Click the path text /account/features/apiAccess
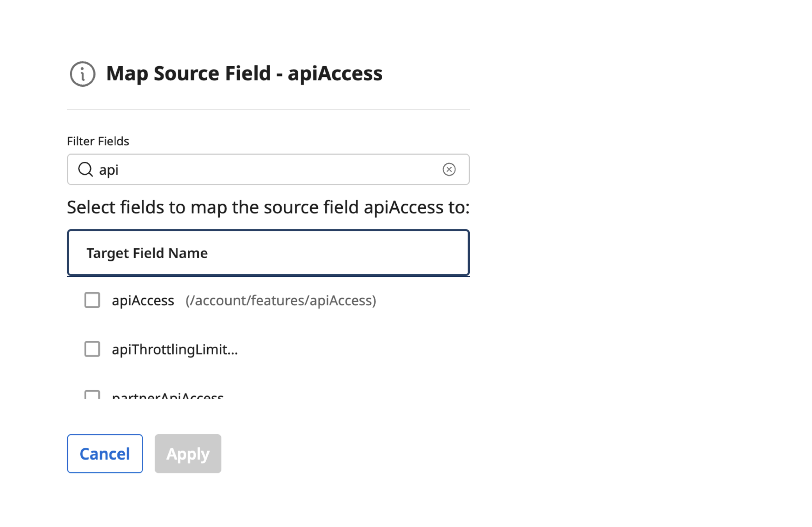 281,300
